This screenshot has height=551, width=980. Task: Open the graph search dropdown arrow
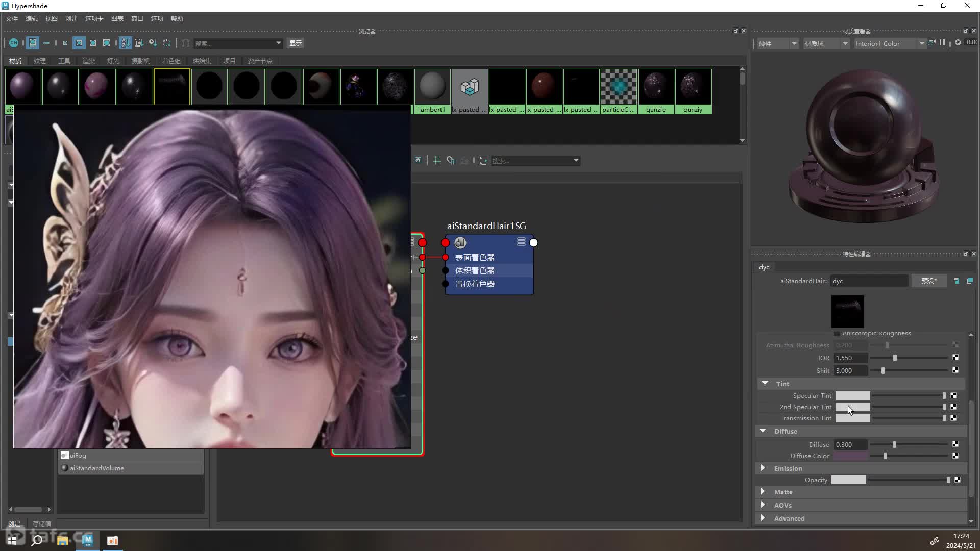pos(576,161)
